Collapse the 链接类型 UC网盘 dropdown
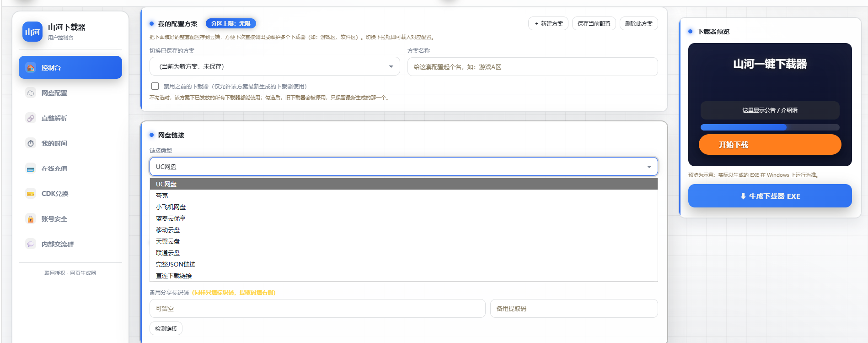The image size is (868, 343). point(404,166)
